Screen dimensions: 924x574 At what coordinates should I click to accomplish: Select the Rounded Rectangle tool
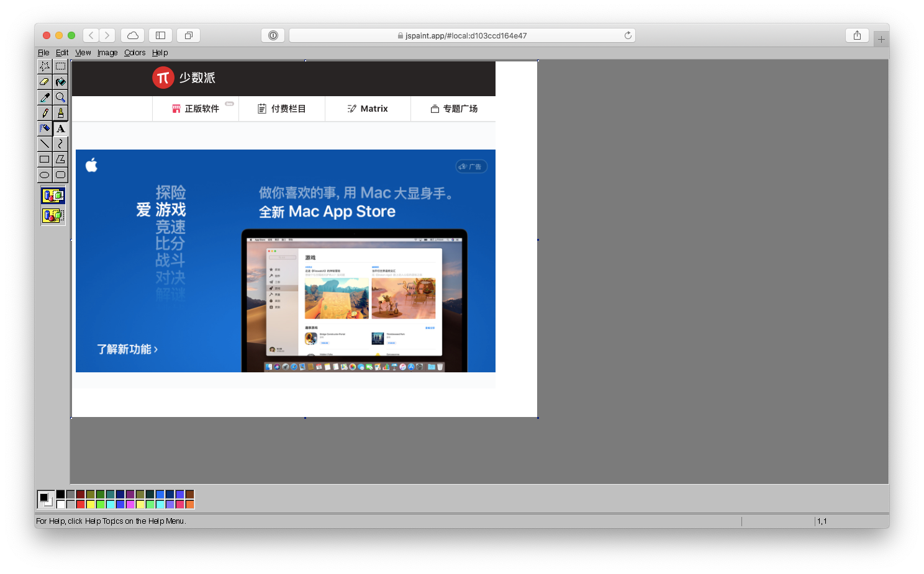60,174
